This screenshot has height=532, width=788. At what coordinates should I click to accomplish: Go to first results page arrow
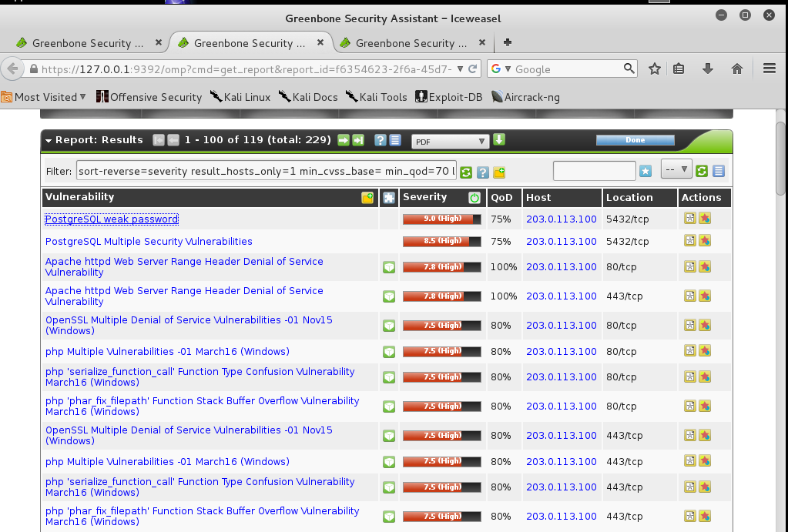coord(159,140)
